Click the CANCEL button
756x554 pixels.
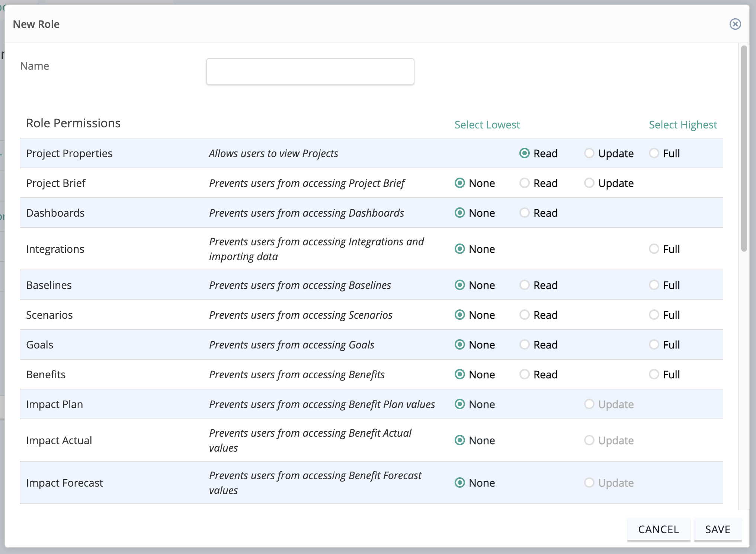coord(659,529)
